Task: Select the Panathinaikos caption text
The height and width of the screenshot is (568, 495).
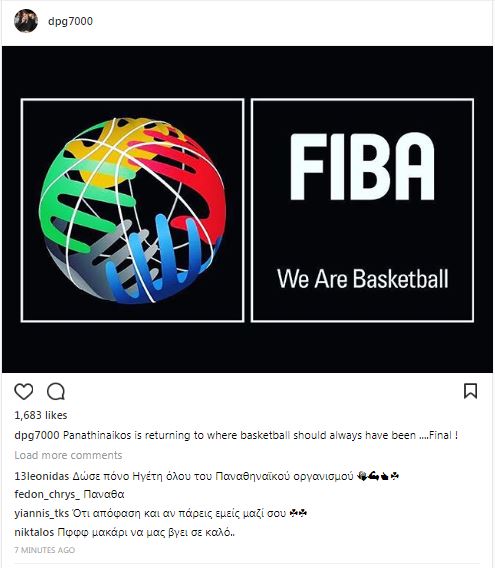Action: (x=261, y=435)
